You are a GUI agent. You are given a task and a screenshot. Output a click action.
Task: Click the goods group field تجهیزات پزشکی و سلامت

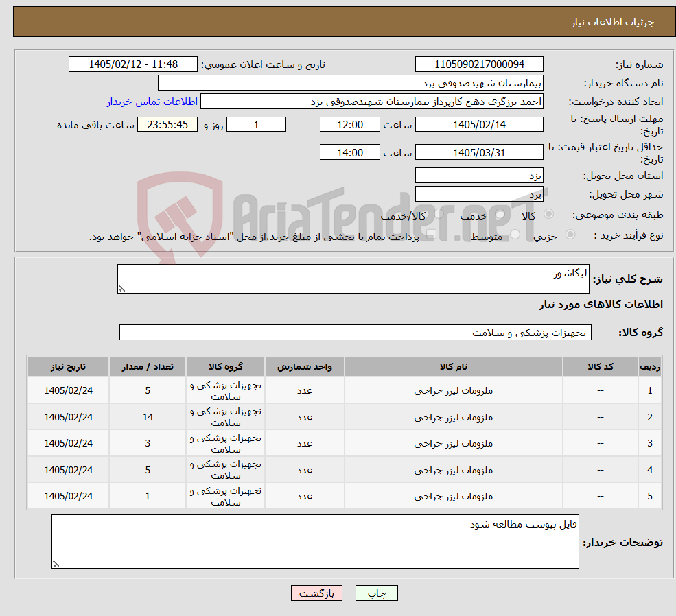click(x=356, y=333)
